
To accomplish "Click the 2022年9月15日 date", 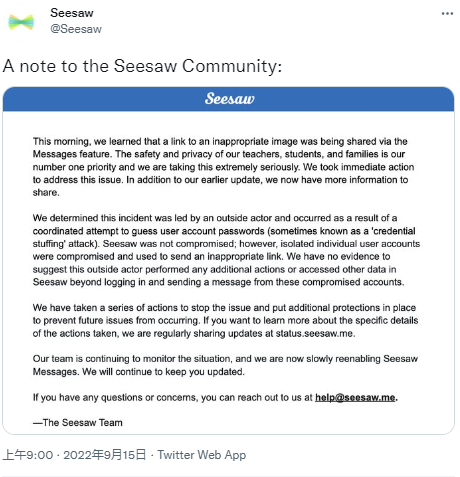I will click(x=105, y=455).
